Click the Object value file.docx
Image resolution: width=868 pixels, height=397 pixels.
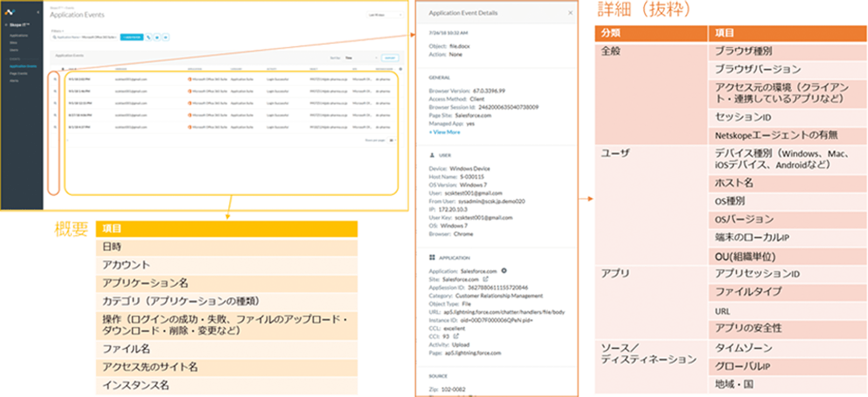click(459, 46)
